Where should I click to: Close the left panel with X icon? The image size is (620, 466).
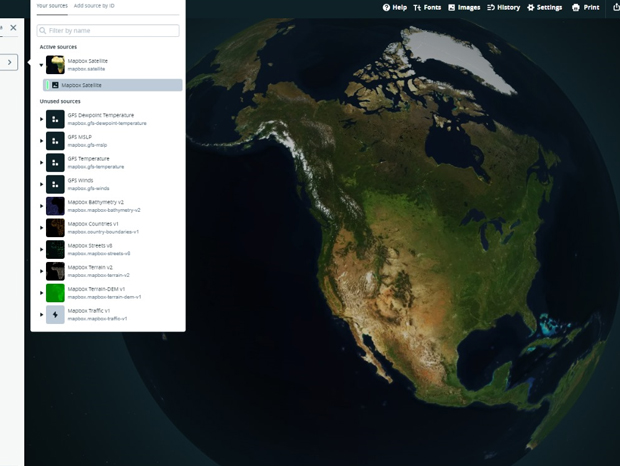click(x=13, y=28)
